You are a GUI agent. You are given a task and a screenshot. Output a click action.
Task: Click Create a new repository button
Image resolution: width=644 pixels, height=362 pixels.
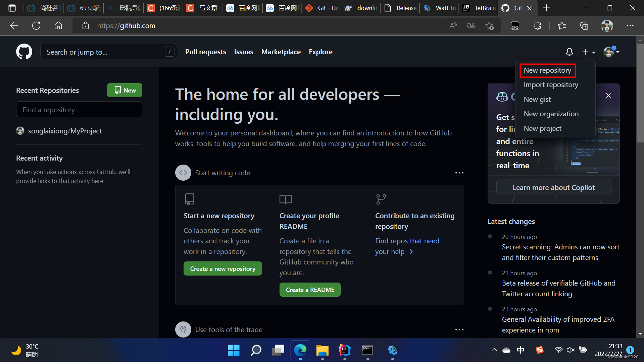click(222, 269)
